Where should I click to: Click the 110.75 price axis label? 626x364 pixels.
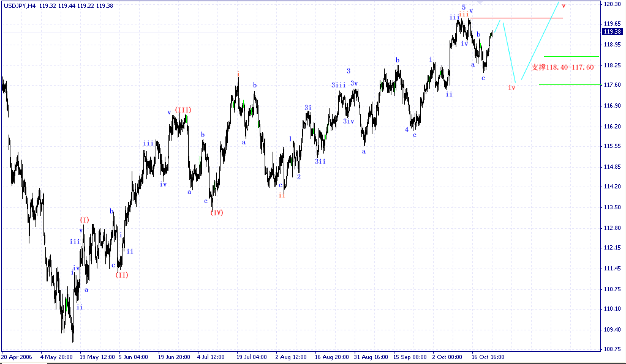pos(613,289)
